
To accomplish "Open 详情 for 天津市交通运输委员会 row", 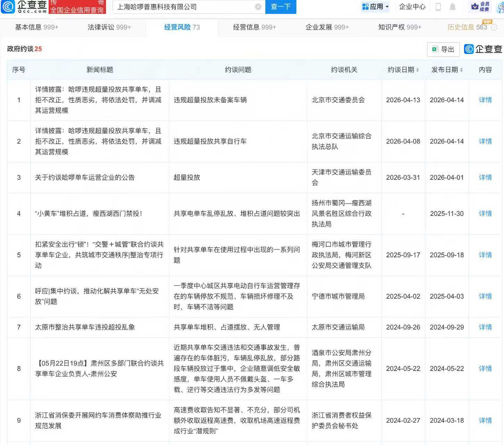I will [x=485, y=178].
